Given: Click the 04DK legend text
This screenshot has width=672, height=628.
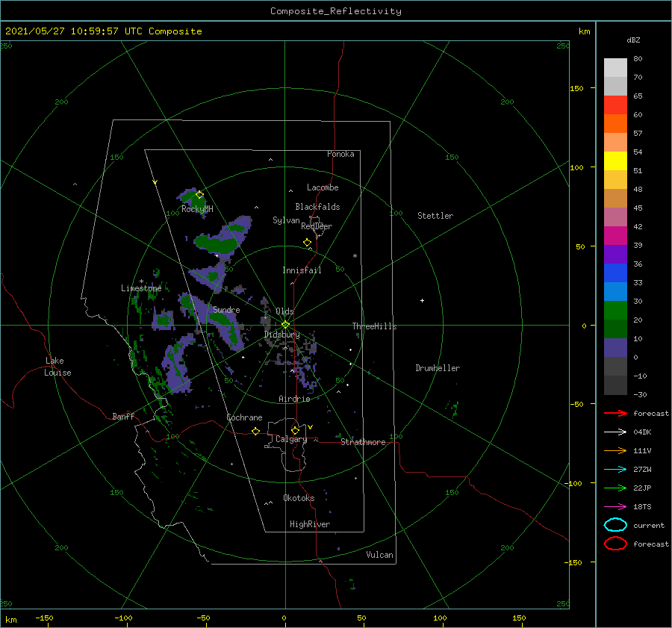Looking at the screenshot, I should pos(642,432).
